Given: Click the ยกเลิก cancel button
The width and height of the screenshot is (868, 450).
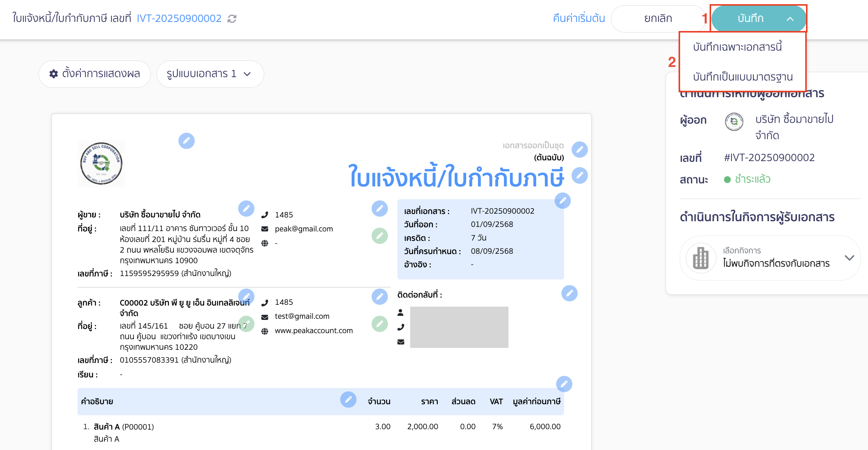Looking at the screenshot, I should pos(658,18).
